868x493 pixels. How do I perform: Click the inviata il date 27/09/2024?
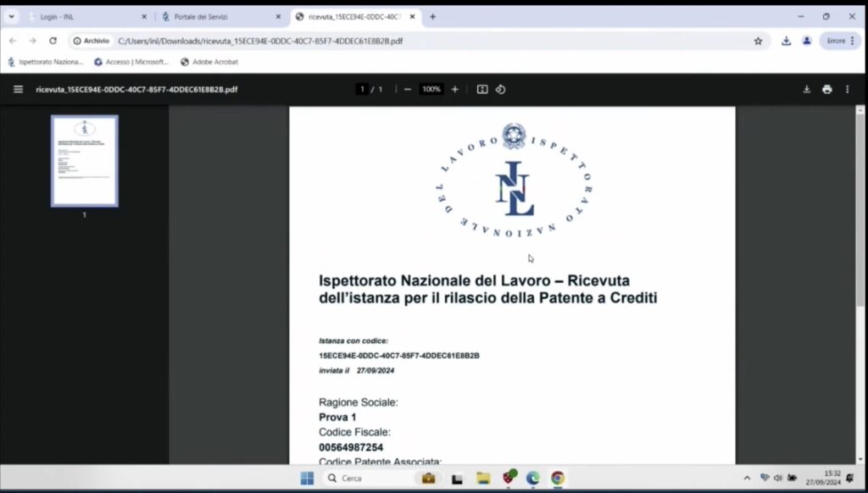376,371
